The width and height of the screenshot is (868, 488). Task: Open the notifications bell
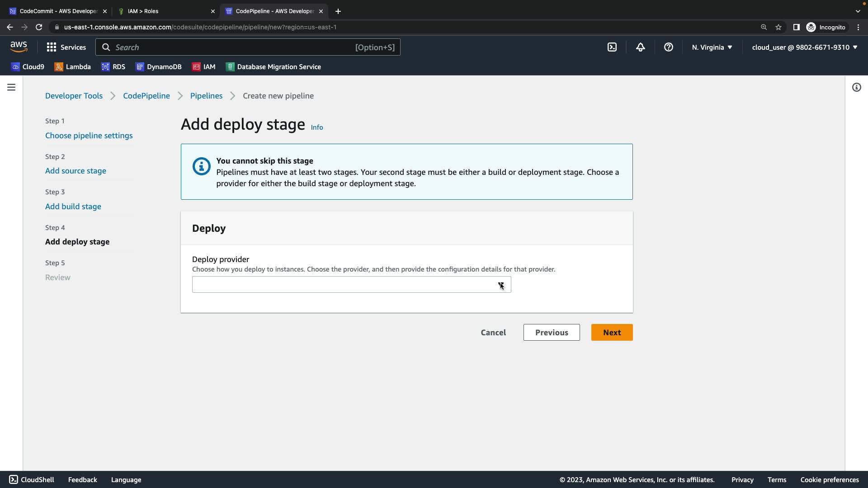(x=640, y=47)
